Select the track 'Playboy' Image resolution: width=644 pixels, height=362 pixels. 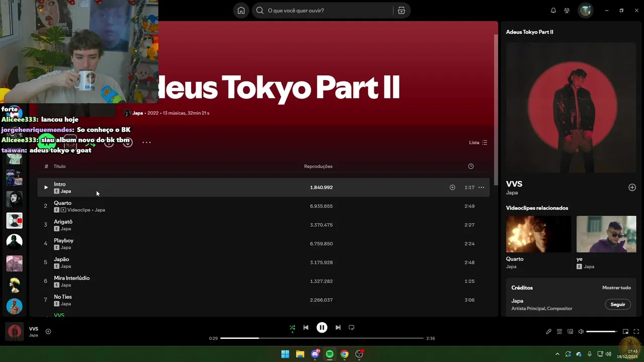[x=263, y=244]
